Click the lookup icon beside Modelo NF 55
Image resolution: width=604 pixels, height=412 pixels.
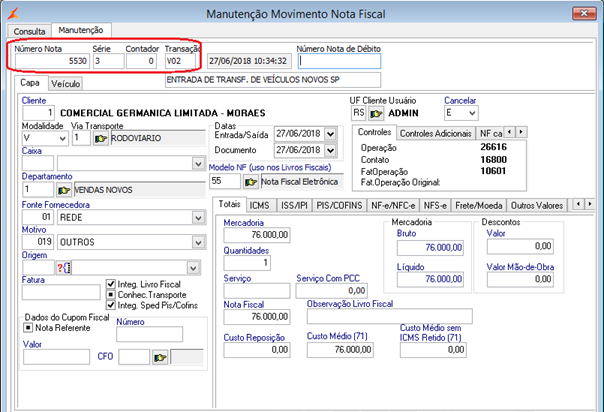pos(250,182)
